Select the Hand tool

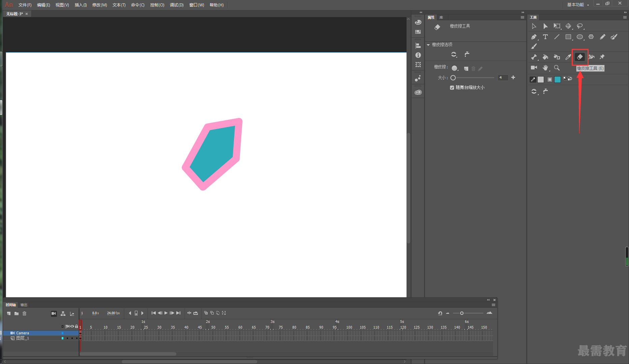(x=545, y=68)
